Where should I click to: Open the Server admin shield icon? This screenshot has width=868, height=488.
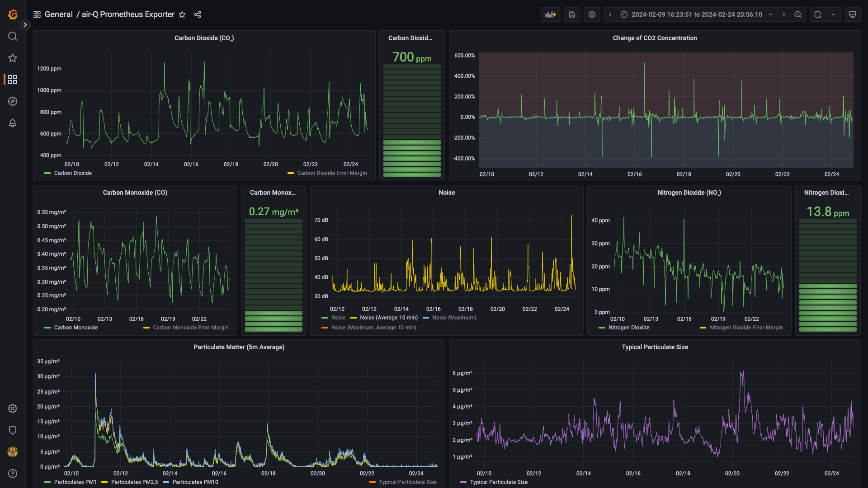tap(13, 430)
